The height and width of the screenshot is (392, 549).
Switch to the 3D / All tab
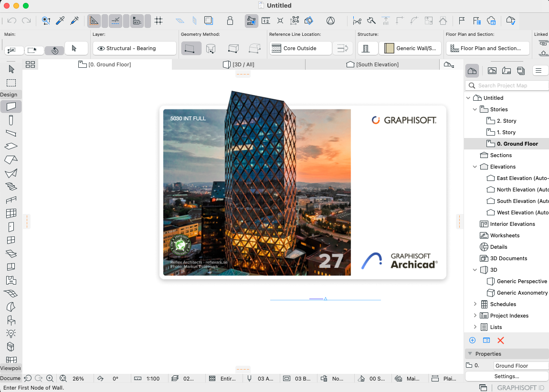pos(239,64)
